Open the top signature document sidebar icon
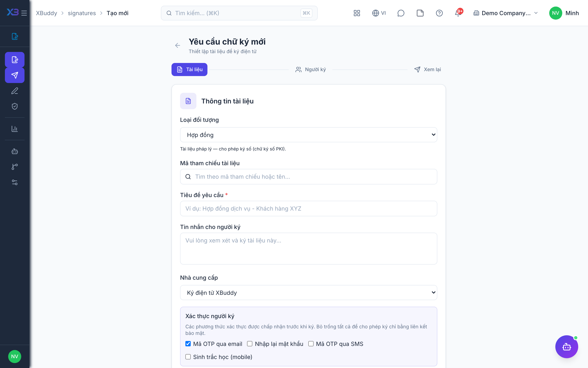Screen dimensions: 588x368 [14, 37]
